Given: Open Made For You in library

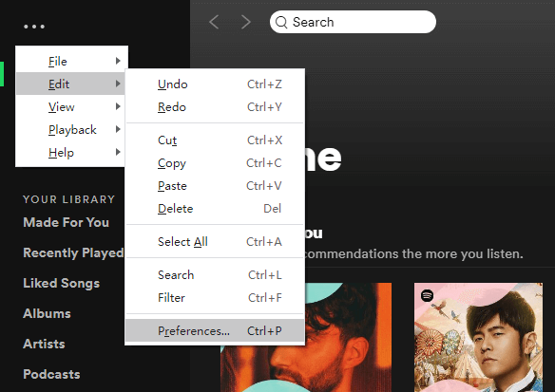Looking at the screenshot, I should point(67,222).
